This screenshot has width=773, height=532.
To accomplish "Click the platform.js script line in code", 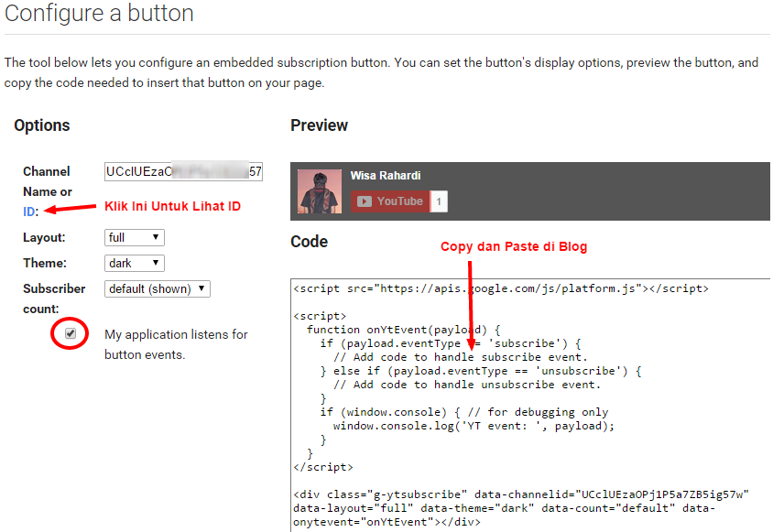I will [501, 288].
